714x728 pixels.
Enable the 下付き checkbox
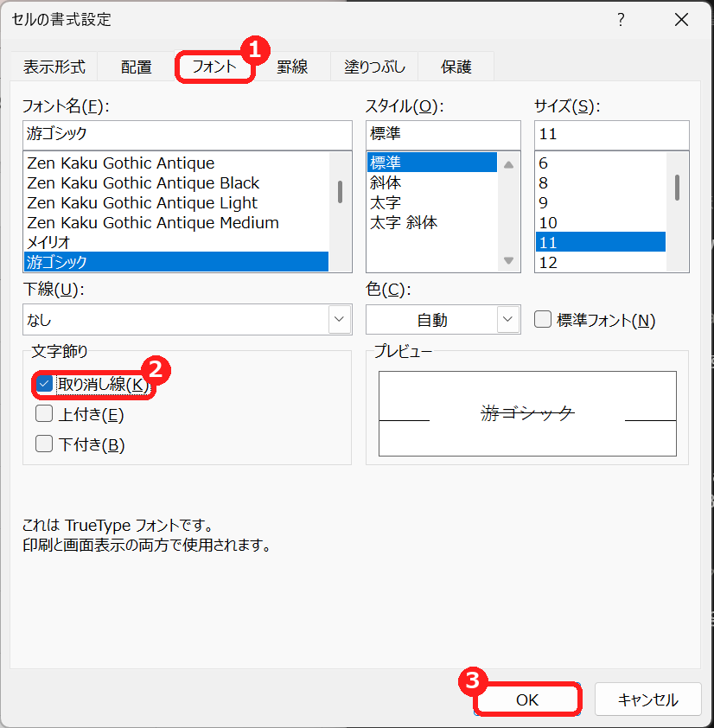(x=44, y=444)
